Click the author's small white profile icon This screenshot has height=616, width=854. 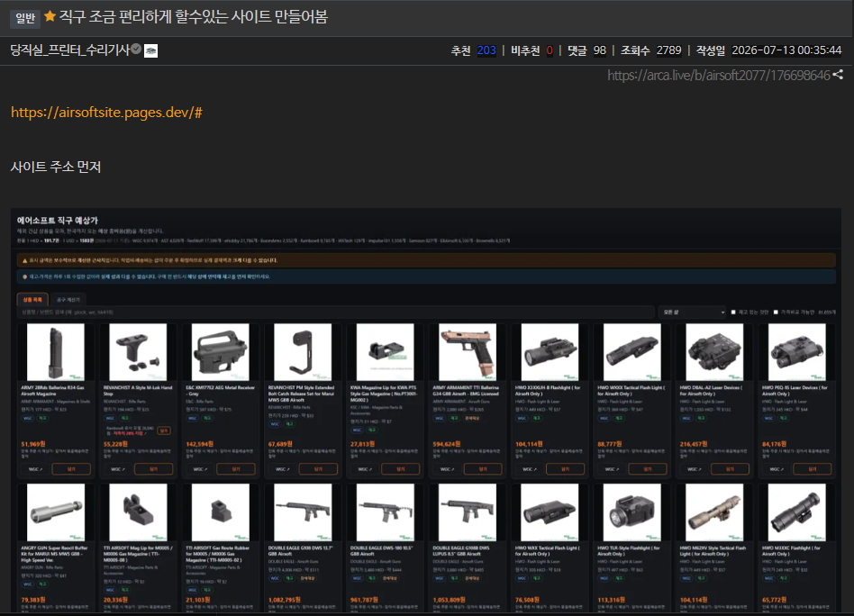150,50
